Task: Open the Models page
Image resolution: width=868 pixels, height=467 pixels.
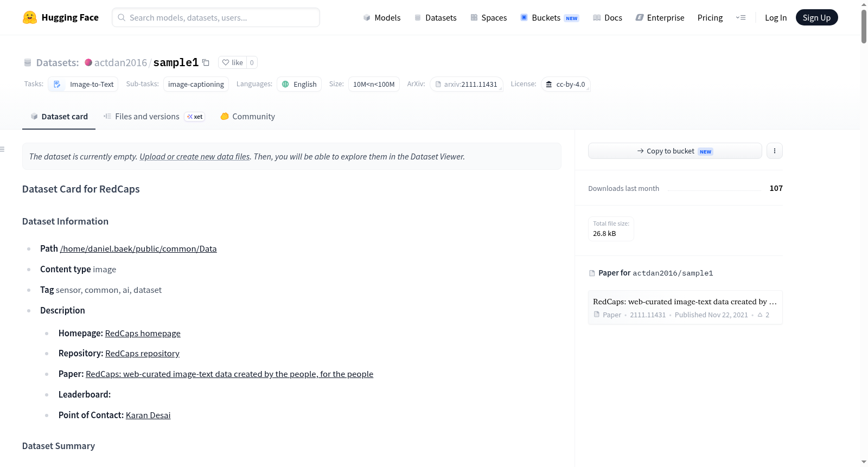Action: click(x=382, y=17)
